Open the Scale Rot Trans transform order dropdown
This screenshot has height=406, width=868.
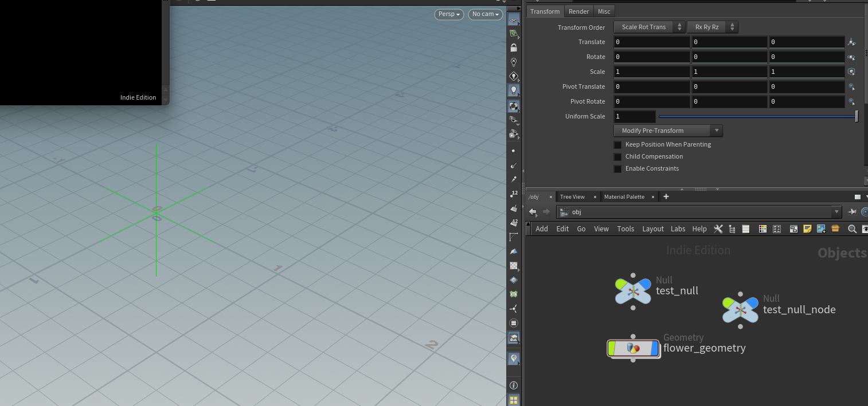coord(649,27)
